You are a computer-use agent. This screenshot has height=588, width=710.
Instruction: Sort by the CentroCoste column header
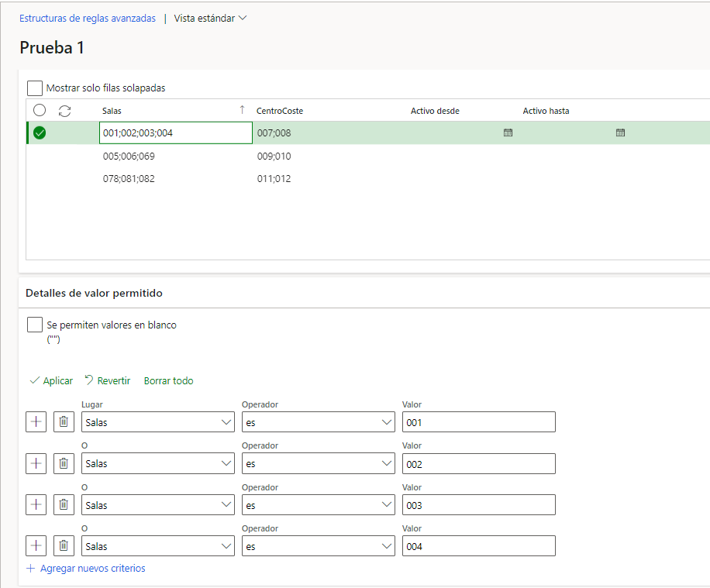click(x=280, y=111)
